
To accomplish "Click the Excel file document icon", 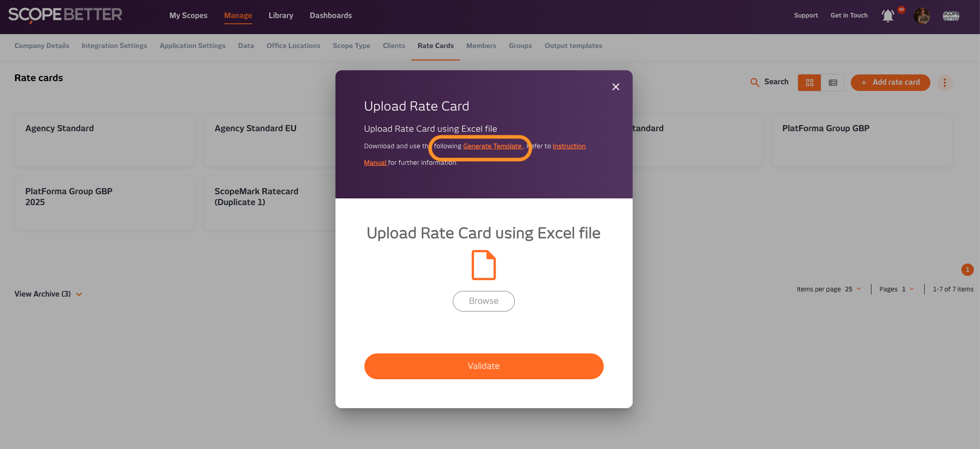I will 483,265.
